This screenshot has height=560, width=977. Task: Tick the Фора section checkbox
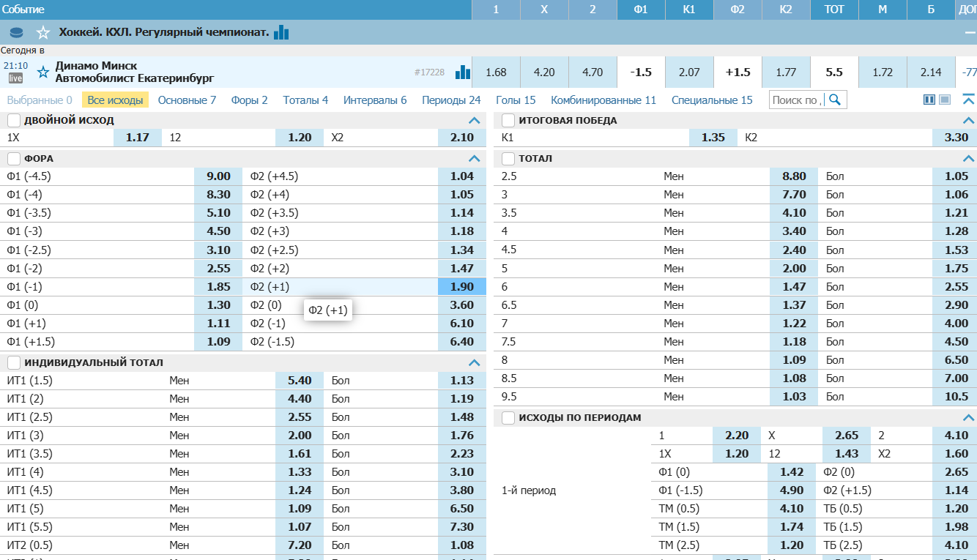tap(14, 158)
